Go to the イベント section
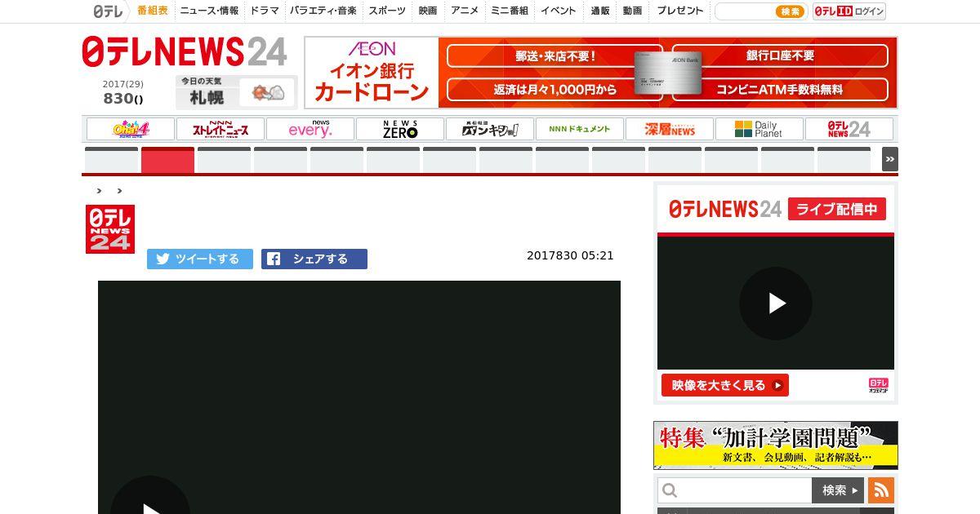 [x=559, y=11]
